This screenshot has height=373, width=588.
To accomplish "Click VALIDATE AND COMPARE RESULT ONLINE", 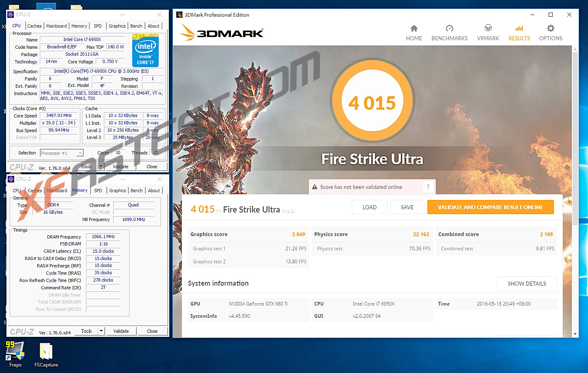I will point(490,207).
